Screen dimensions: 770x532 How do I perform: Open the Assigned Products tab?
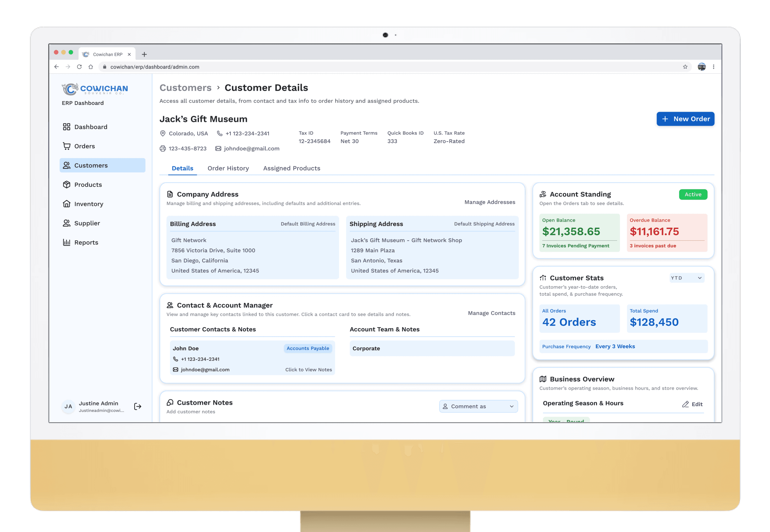point(292,168)
